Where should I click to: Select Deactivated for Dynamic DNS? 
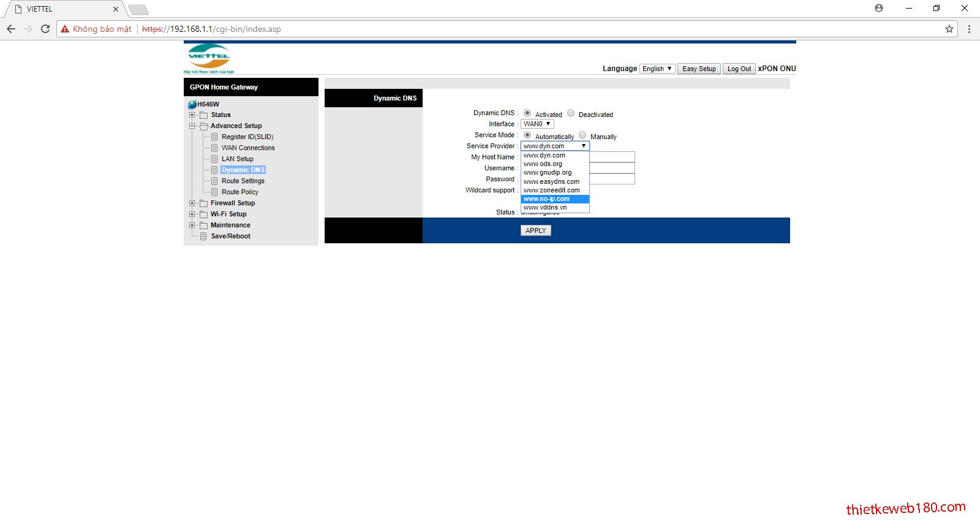tap(571, 113)
